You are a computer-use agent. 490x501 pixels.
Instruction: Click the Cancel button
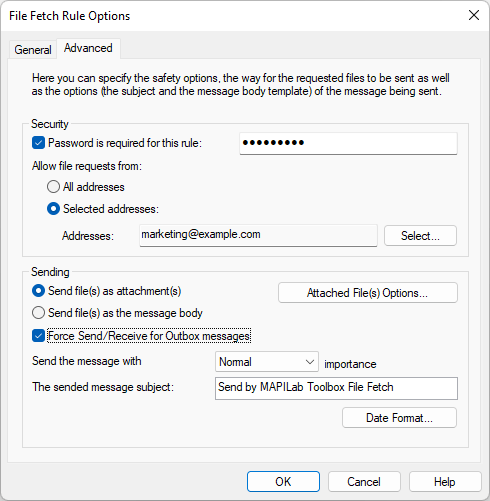pos(364,482)
